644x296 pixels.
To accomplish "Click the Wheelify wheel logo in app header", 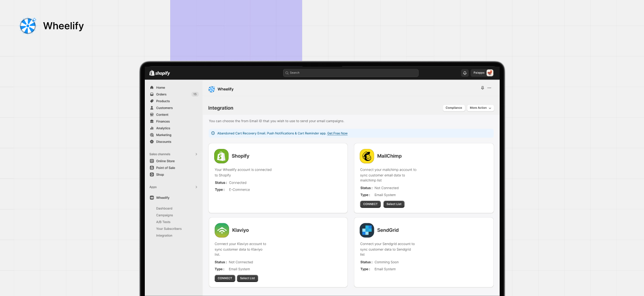I will (211, 89).
